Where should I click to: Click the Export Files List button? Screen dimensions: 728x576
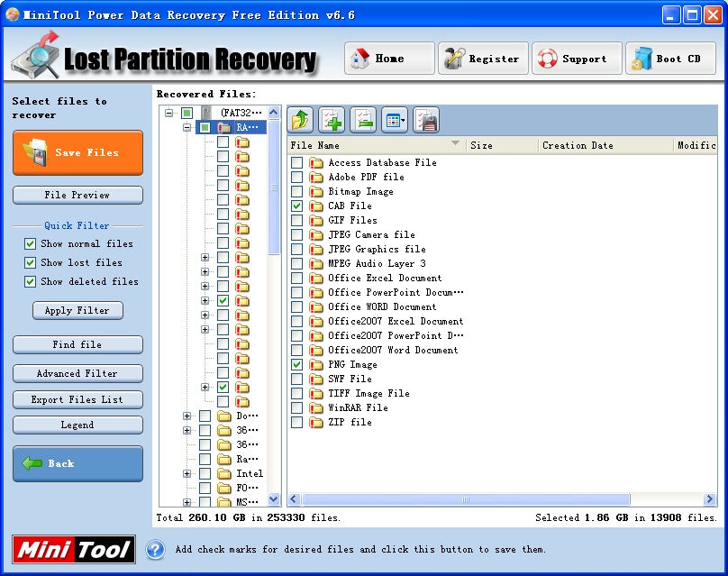pyautogui.click(x=78, y=399)
